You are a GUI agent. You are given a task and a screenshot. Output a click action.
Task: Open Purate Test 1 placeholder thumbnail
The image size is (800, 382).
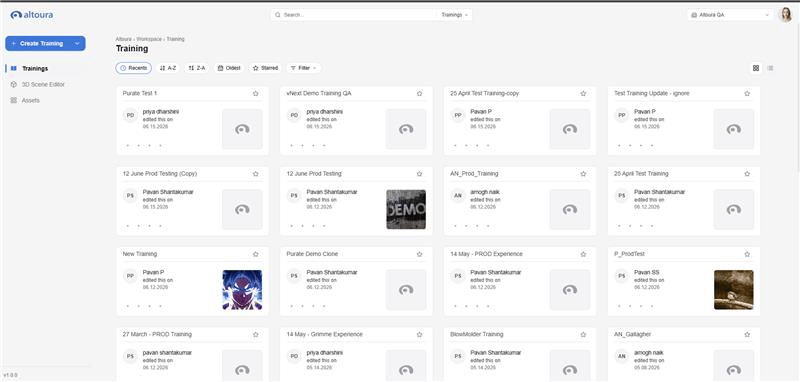(x=242, y=129)
